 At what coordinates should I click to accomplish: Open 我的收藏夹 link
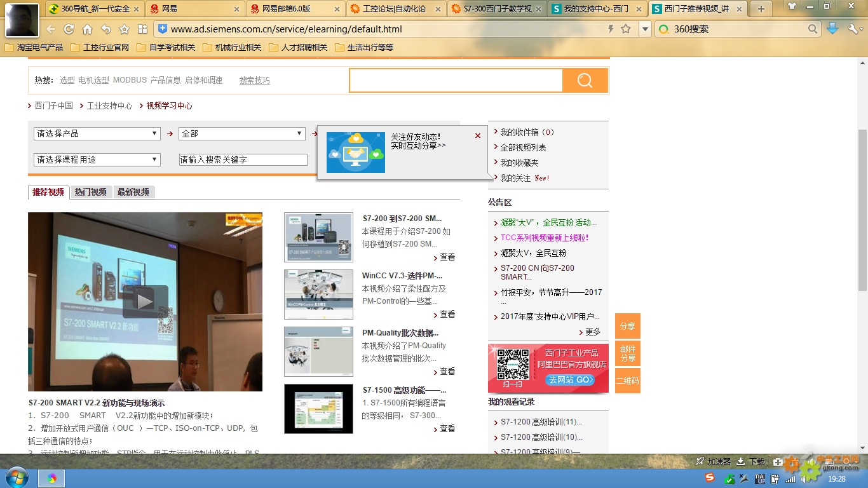[x=519, y=163]
